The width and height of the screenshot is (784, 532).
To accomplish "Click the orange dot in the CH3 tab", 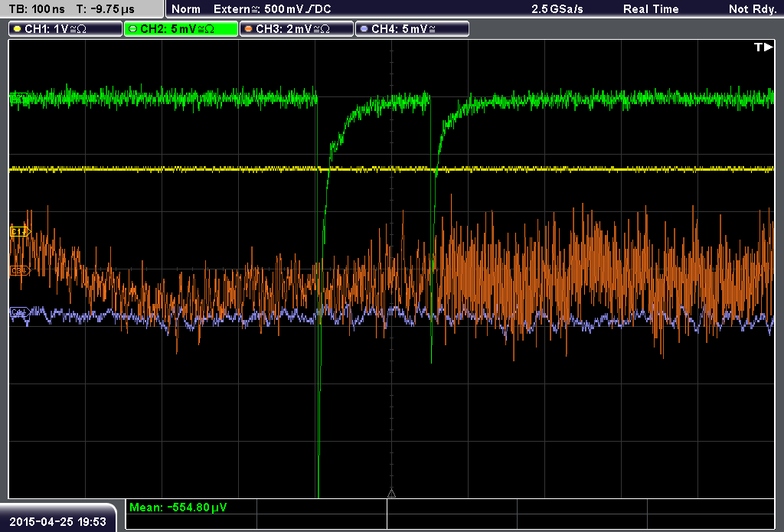I will [249, 29].
